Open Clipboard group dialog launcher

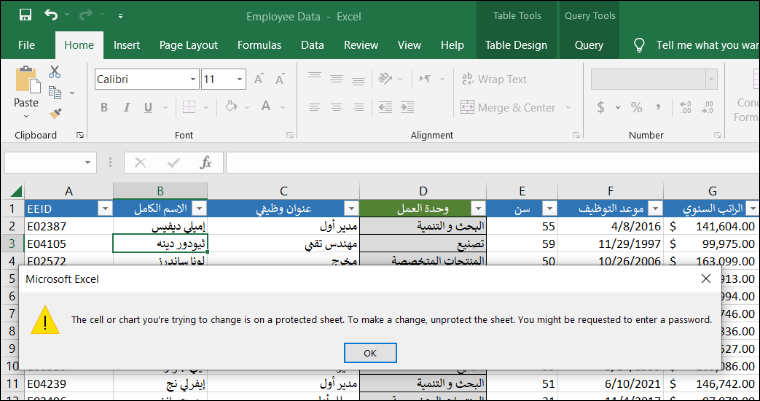point(80,135)
